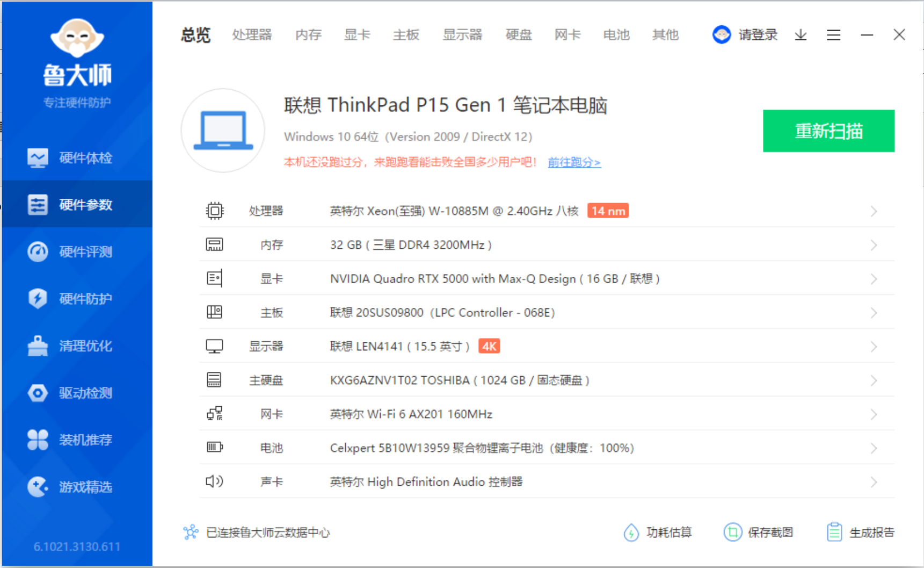Image resolution: width=924 pixels, height=568 pixels.
Task: Click the 重新扫描 rescan button
Action: 828,131
